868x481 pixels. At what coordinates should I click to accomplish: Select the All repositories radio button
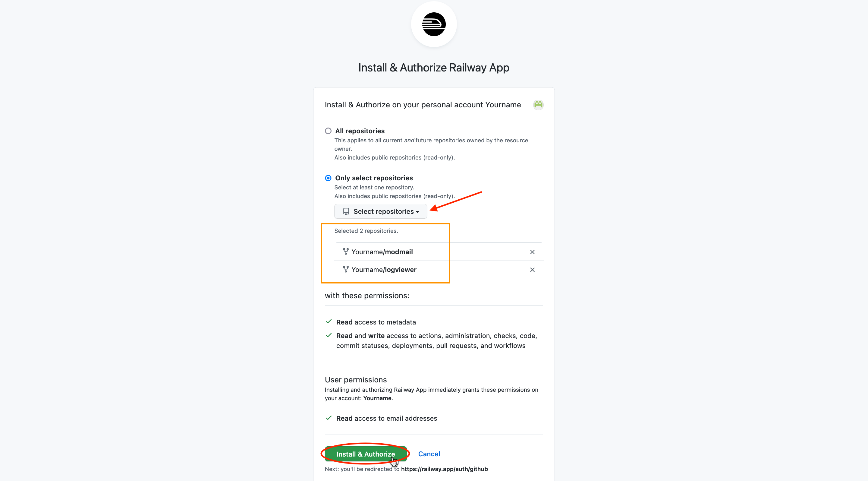(x=328, y=131)
